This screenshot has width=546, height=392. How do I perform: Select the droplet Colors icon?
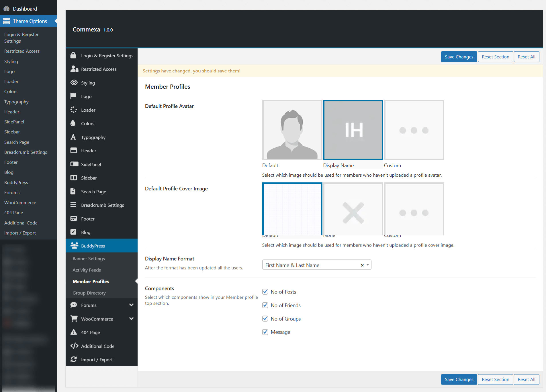[x=73, y=123]
